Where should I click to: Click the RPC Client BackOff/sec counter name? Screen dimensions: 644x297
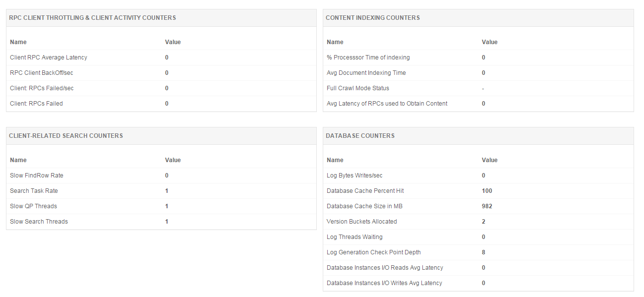[x=42, y=73]
